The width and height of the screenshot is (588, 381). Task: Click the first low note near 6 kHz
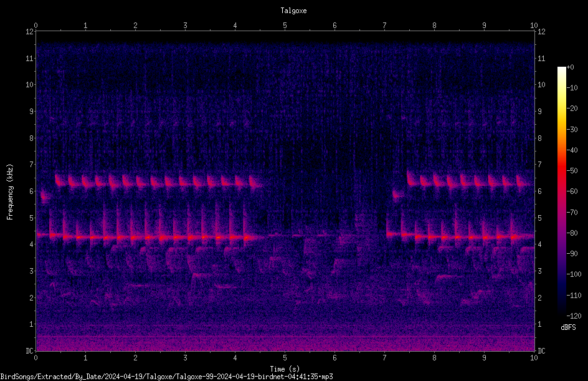(45, 196)
